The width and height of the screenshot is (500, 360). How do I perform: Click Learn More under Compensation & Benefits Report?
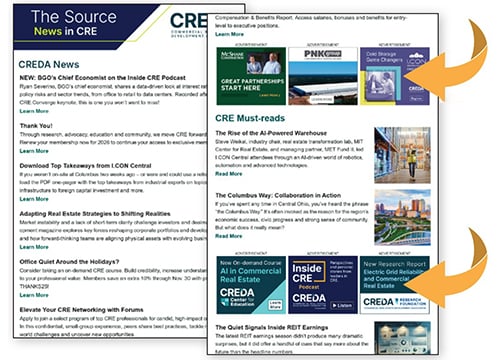coord(229,34)
